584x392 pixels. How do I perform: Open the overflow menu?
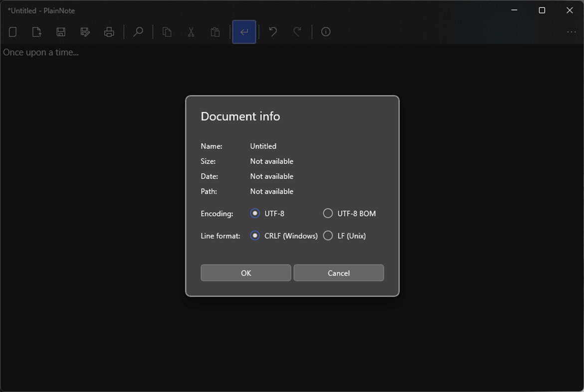[571, 31]
